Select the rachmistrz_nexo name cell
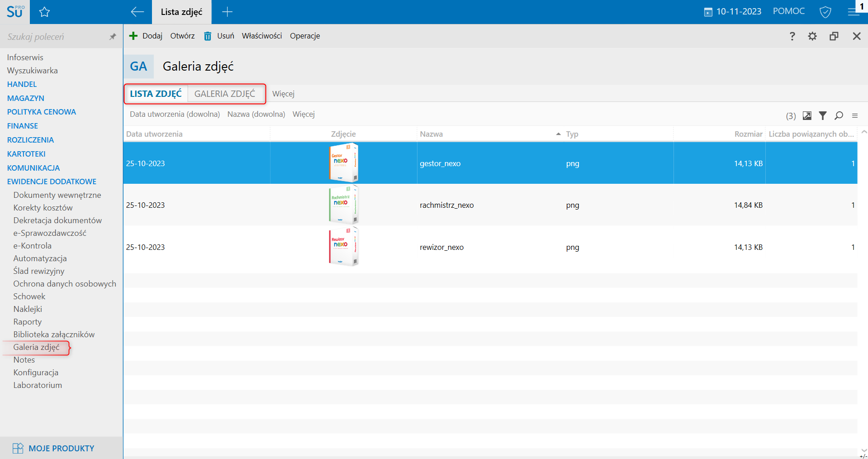Image resolution: width=868 pixels, height=459 pixels. (x=446, y=205)
